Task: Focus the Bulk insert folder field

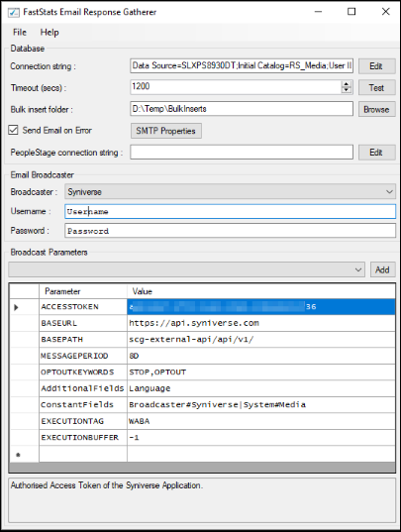Action: click(x=242, y=109)
